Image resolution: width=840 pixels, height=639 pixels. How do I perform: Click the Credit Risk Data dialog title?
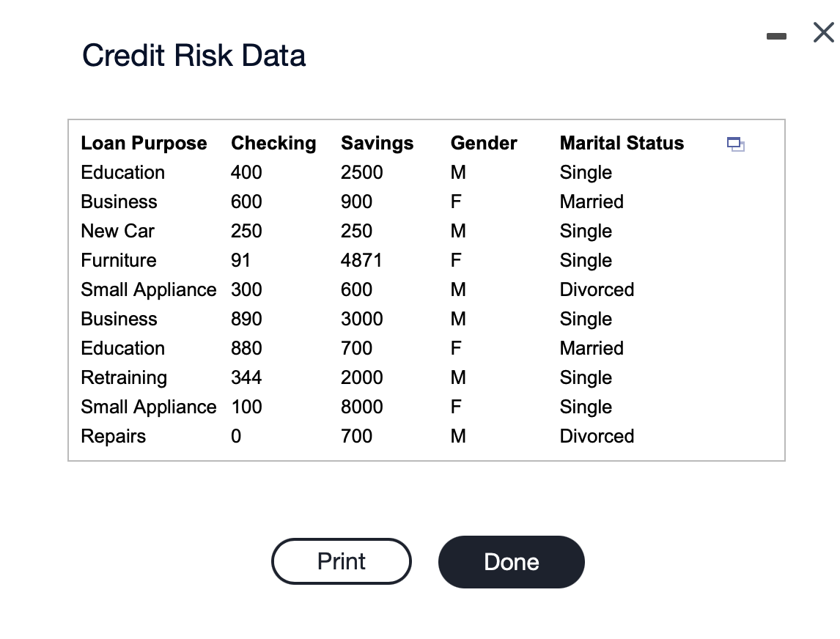coord(194,55)
